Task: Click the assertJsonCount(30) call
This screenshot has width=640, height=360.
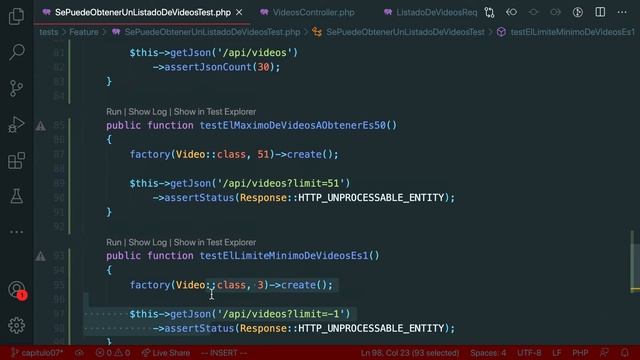Action: tap(219, 67)
